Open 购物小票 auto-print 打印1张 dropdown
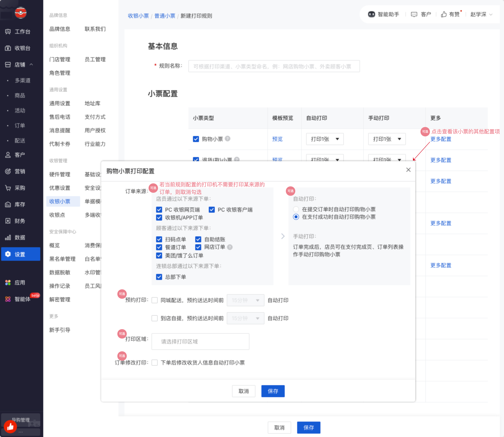504x437 pixels. (x=325, y=139)
